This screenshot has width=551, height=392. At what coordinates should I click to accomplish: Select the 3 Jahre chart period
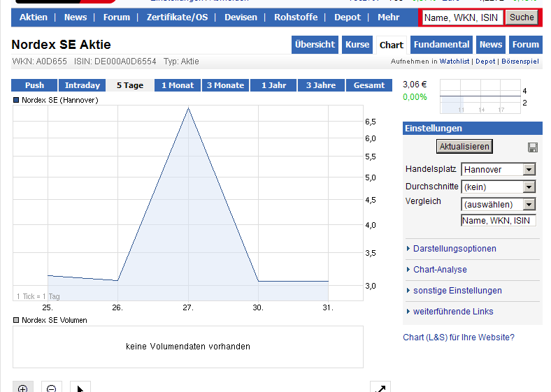321,85
